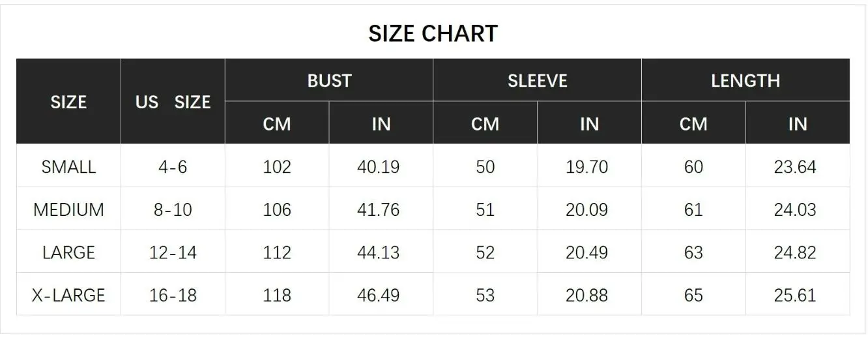The height and width of the screenshot is (338, 868).
Task: Click the 16-18 US size cell
Action: point(173,296)
